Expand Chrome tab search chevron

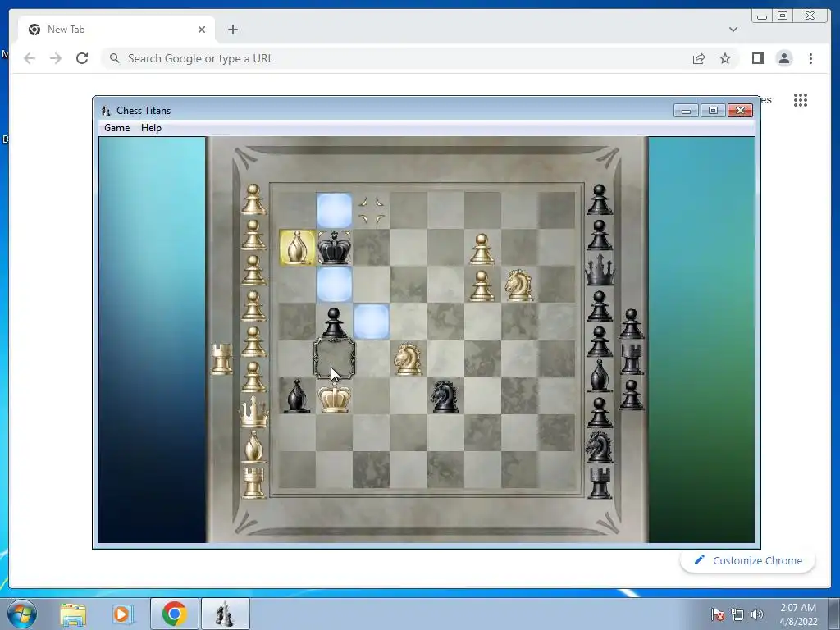point(733,30)
